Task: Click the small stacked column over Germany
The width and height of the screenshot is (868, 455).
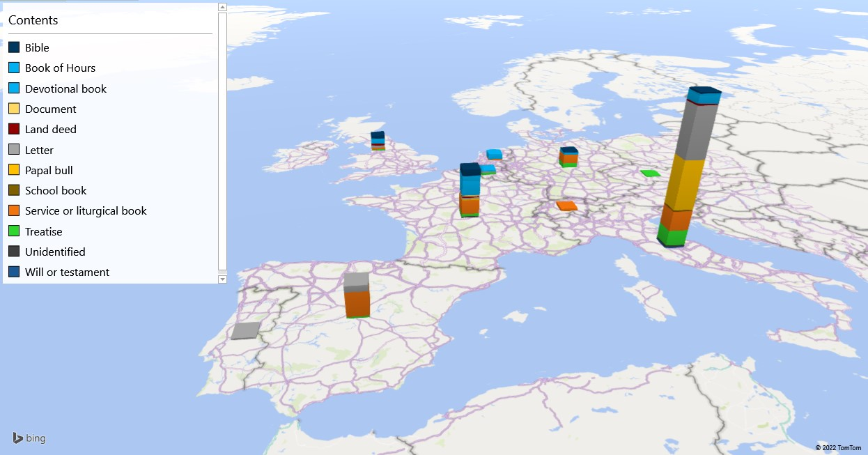Action: click(568, 157)
